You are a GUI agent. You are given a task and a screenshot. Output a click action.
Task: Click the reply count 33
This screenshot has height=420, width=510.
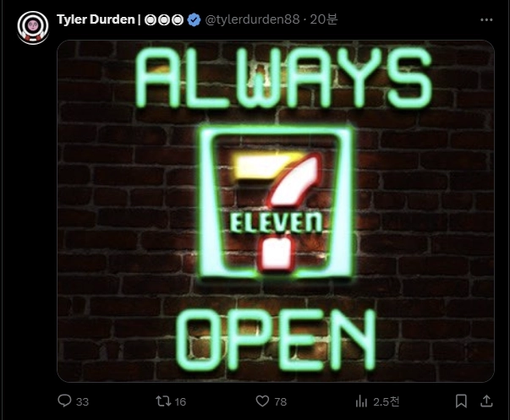click(82, 401)
